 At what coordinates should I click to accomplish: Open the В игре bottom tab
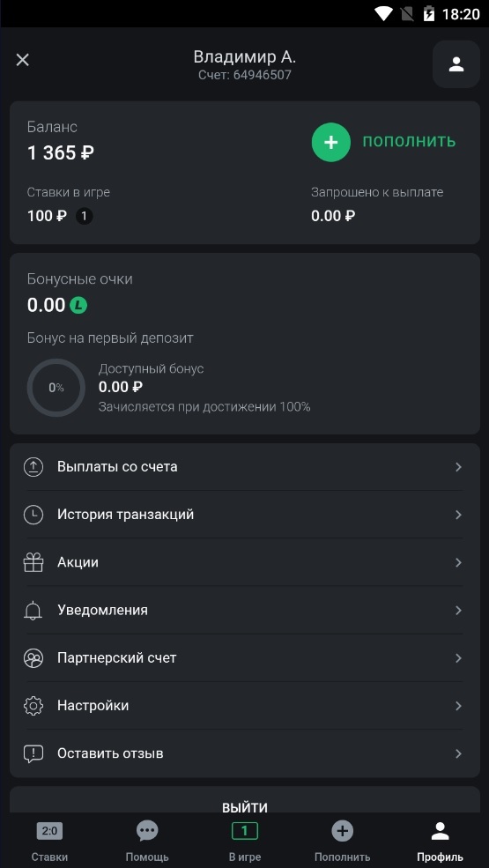(245, 841)
